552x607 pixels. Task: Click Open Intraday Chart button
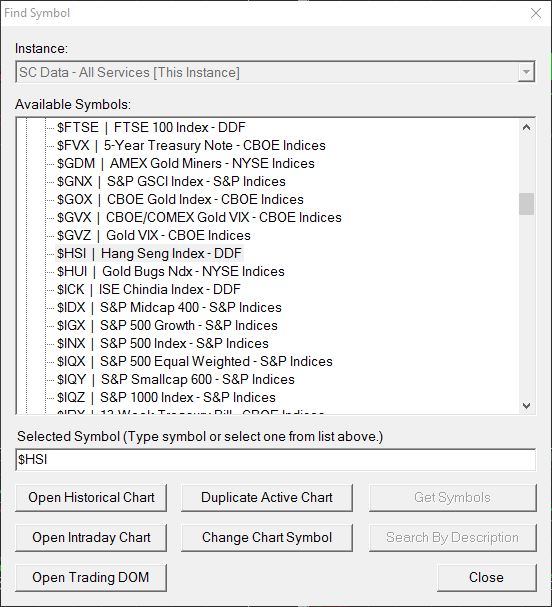tap(91, 537)
